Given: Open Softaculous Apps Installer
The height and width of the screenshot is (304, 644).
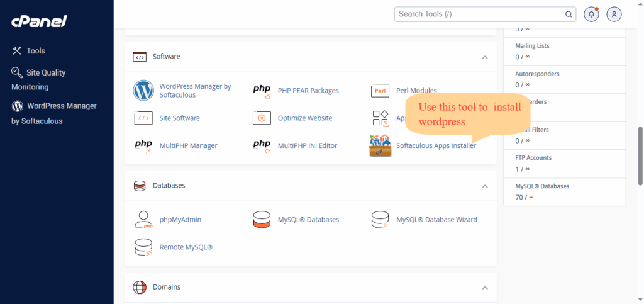Looking at the screenshot, I should point(436,145).
